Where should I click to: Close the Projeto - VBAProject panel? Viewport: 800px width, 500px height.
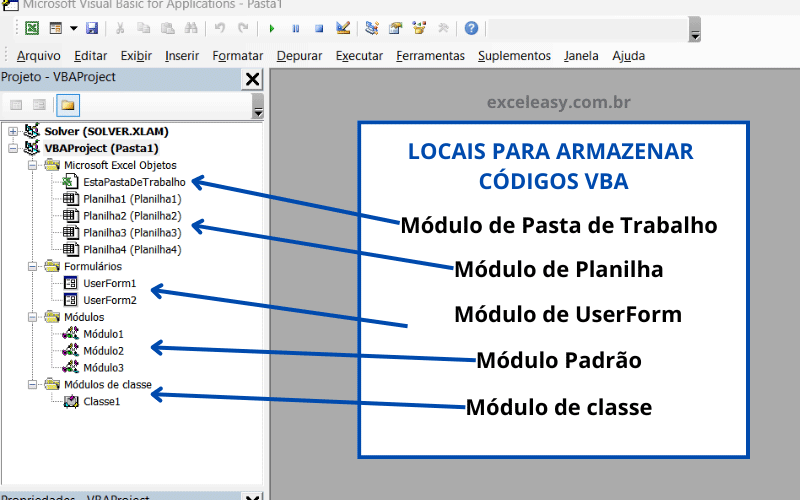253,79
